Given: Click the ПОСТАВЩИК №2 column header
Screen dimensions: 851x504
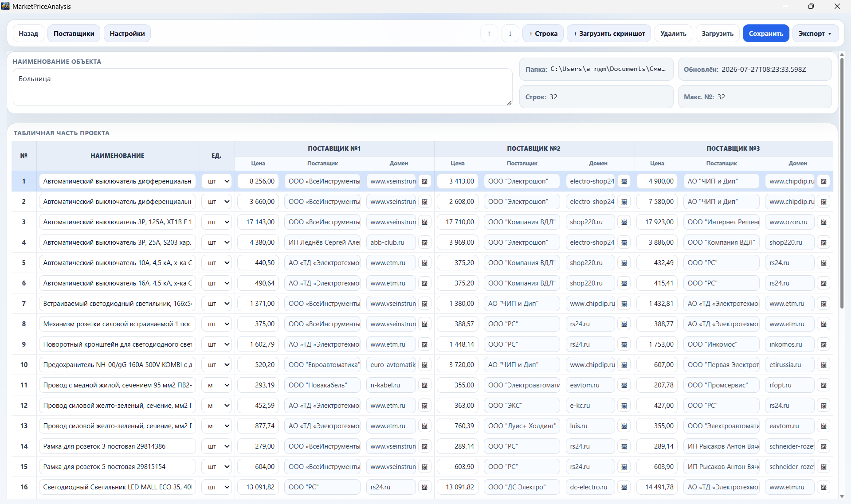Looking at the screenshot, I should [x=533, y=148].
